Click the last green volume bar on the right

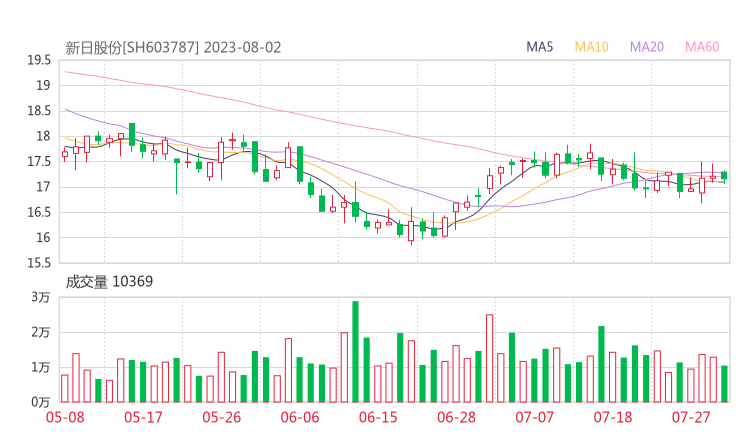[x=724, y=384]
